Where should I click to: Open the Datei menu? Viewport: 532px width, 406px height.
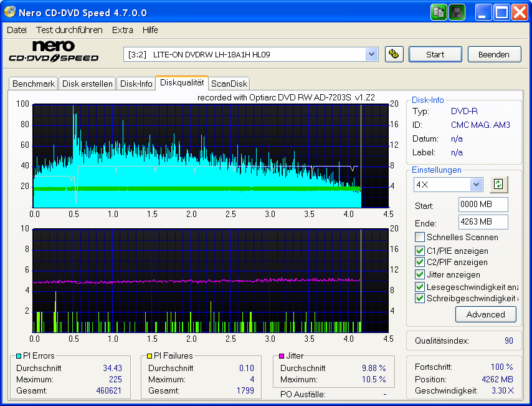point(16,29)
